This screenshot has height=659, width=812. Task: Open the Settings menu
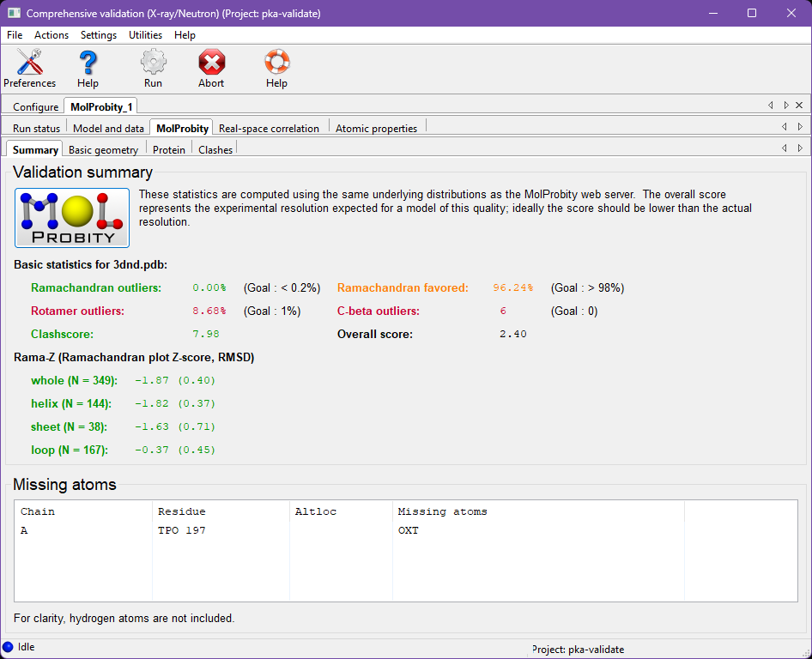click(98, 35)
